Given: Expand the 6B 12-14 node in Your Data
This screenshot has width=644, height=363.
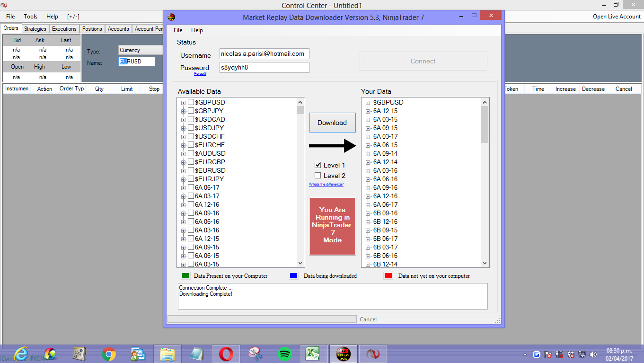Looking at the screenshot, I should click(x=368, y=265).
